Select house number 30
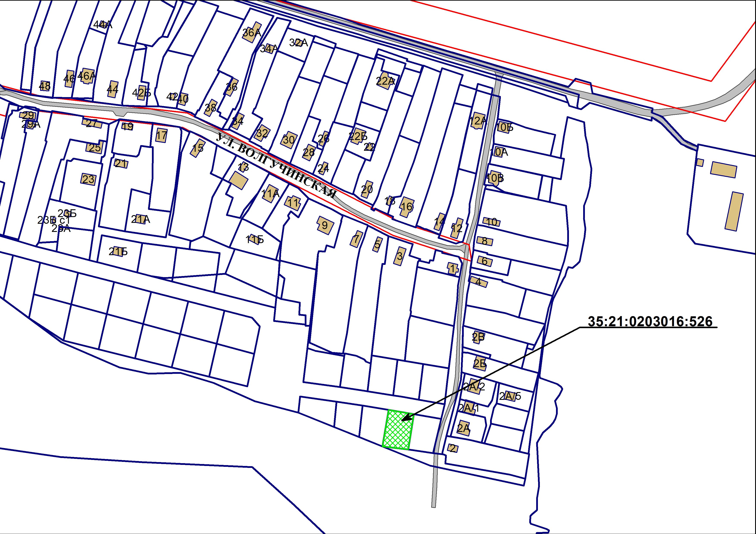Viewport: 756px width, 534px height. click(289, 140)
